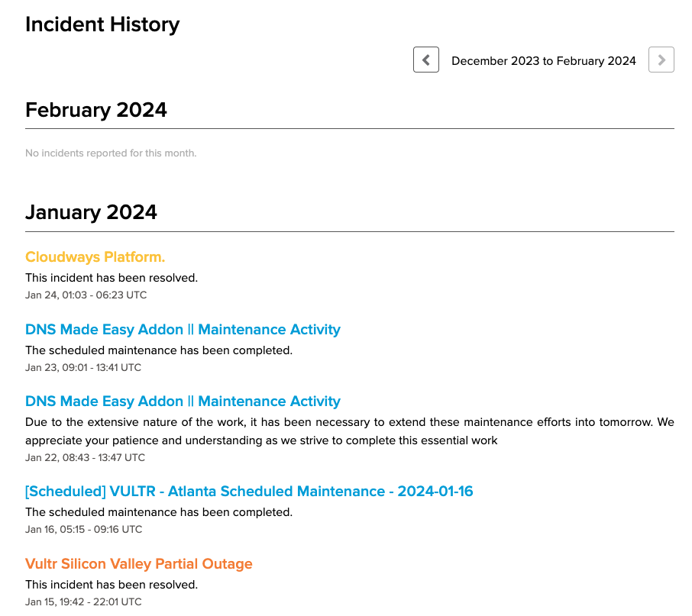This screenshot has width=692, height=616.
Task: Open the VULTR Atlanta Scheduled Maintenance incident
Action: tap(249, 492)
